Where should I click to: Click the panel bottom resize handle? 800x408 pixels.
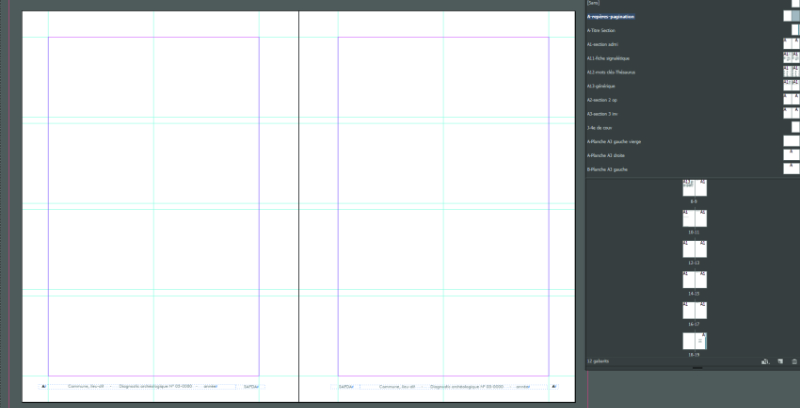[697, 368]
